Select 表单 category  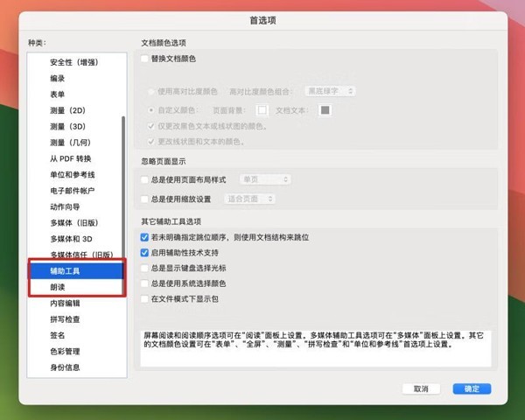tap(77, 94)
